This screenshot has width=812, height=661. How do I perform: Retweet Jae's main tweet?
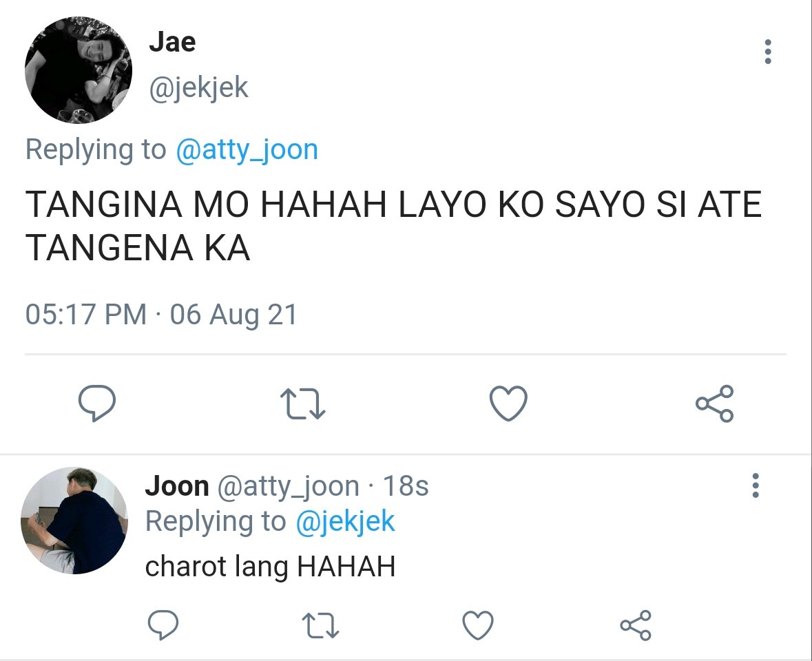[302, 403]
